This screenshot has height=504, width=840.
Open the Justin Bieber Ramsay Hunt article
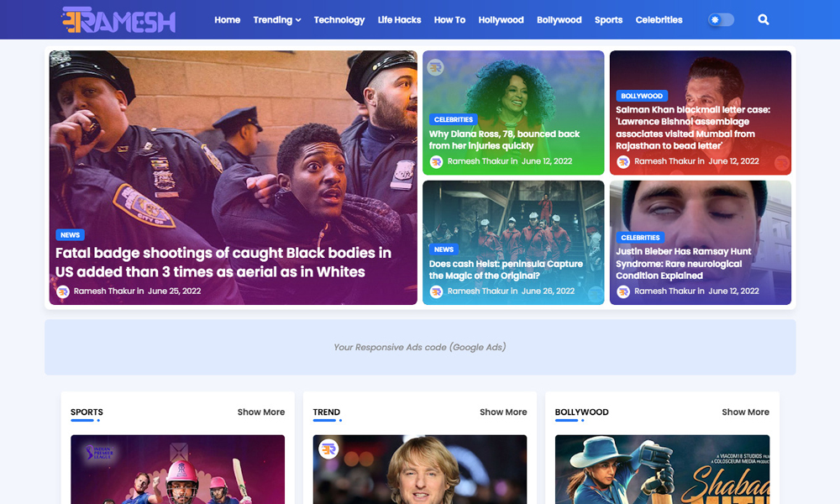click(683, 264)
